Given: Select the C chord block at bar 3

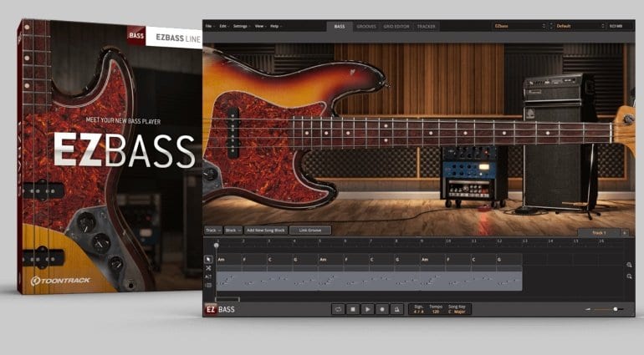Looking at the screenshot, I should pos(280,260).
